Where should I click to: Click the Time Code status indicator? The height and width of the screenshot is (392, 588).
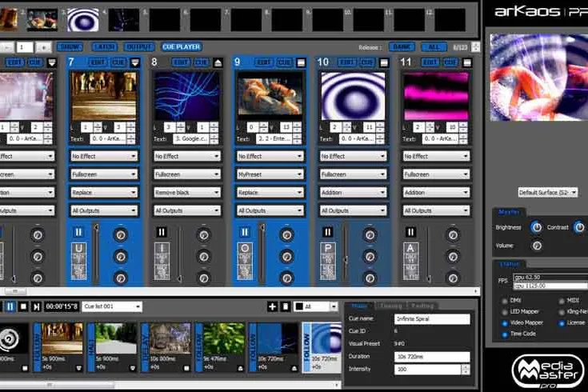coord(504,334)
